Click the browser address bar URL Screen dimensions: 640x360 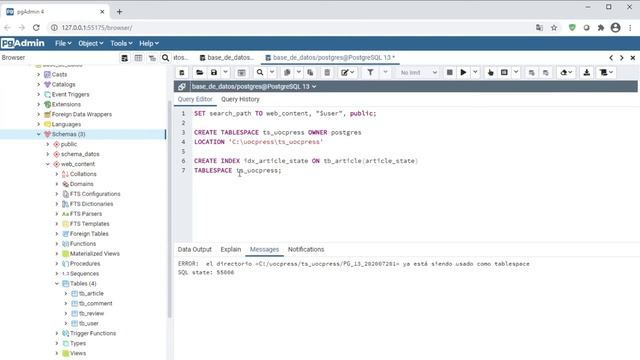pyautogui.click(x=97, y=28)
